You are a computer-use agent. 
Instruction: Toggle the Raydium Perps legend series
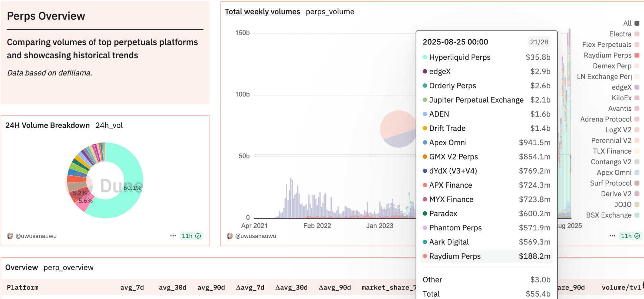(611, 55)
